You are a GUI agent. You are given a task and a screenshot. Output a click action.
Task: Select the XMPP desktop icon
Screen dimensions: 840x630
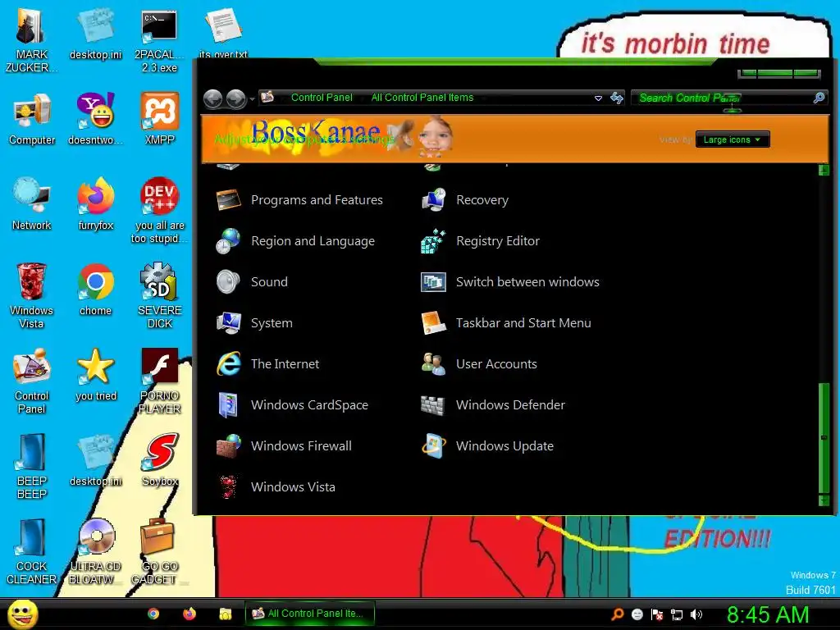coord(160,118)
